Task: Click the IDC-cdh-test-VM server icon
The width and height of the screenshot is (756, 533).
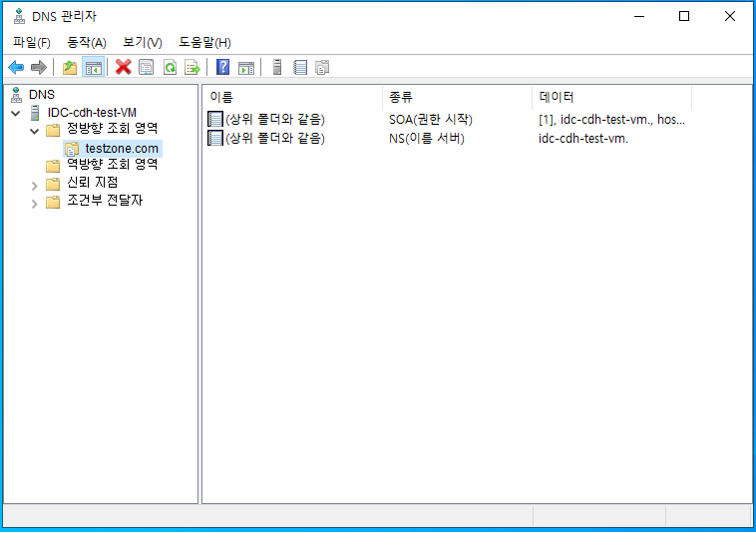Action: pyautogui.click(x=35, y=113)
